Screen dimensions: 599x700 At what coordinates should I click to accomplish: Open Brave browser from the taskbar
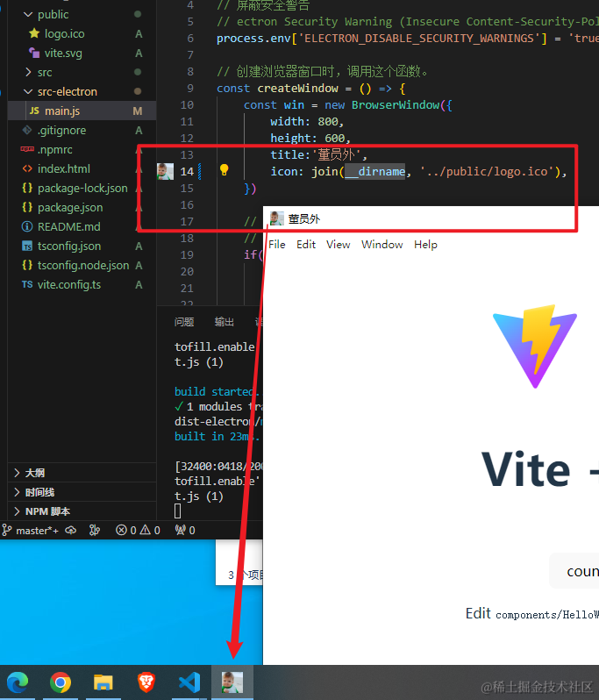[x=146, y=682]
